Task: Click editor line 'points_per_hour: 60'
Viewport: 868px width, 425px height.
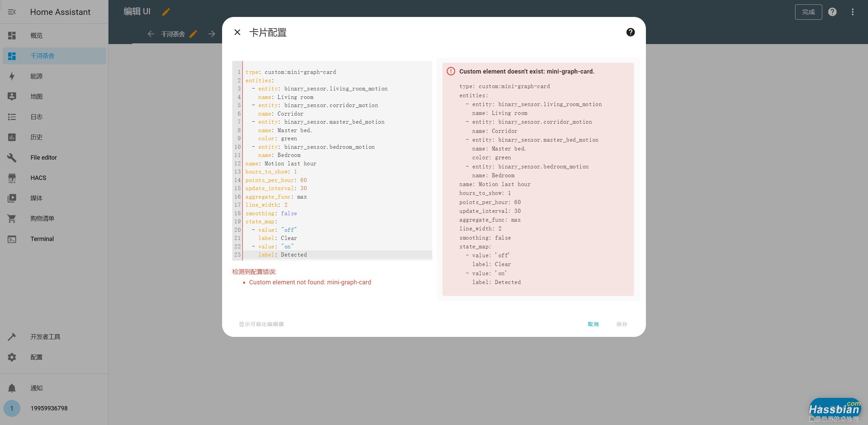Action: 276,180
